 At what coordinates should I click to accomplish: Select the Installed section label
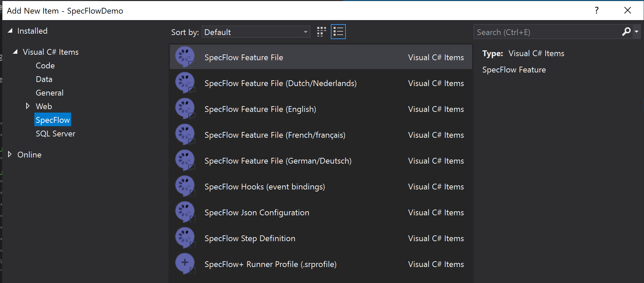(32, 31)
